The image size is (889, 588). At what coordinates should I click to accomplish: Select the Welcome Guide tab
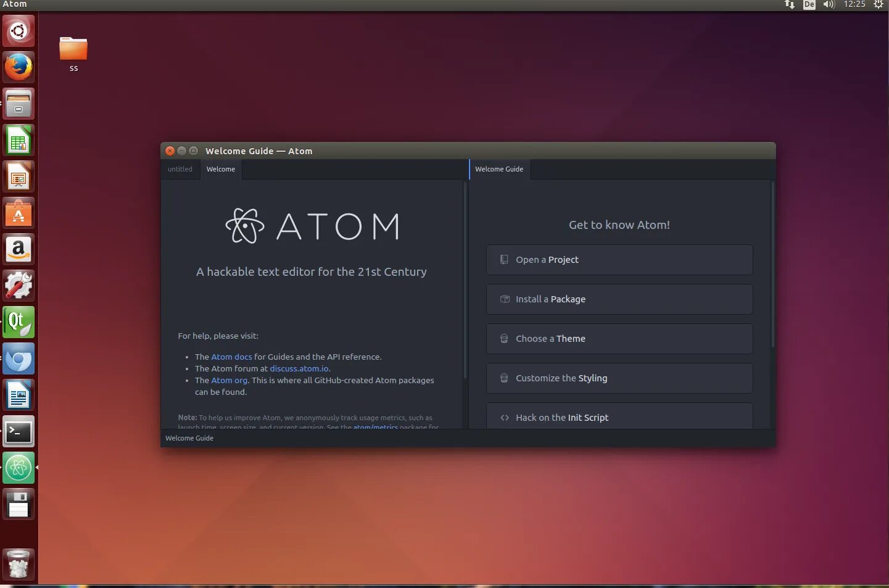(x=499, y=168)
